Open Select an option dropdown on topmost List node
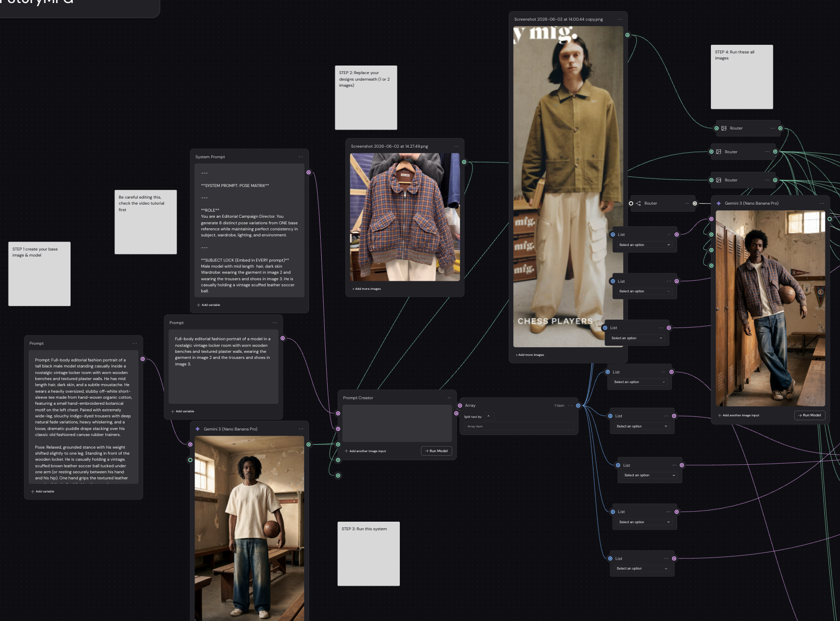The image size is (840, 621). pos(644,245)
